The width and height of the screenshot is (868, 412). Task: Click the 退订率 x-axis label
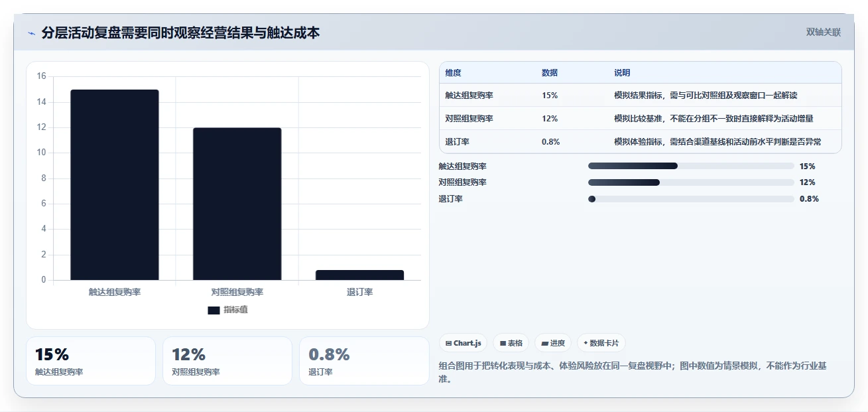pos(359,292)
